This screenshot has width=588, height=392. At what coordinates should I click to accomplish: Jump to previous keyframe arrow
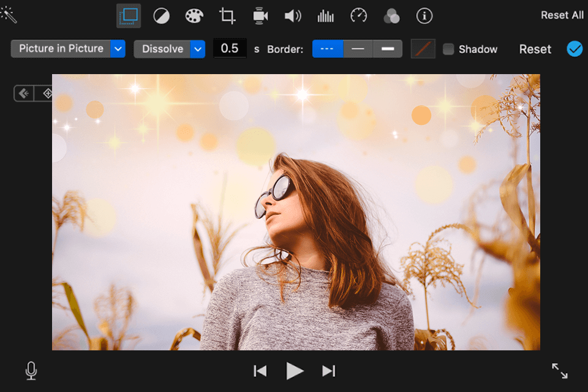point(24,93)
